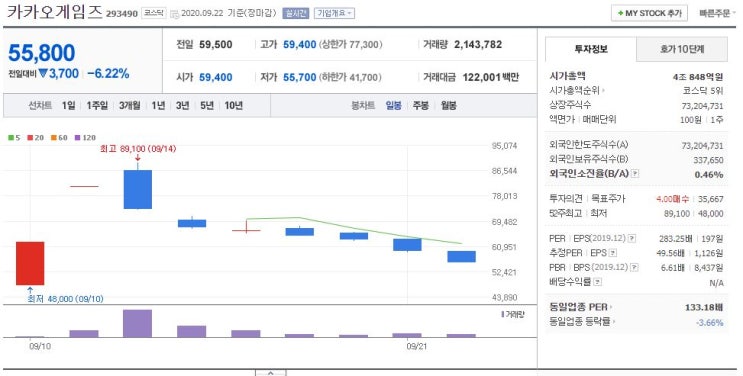Click the tallest purple volume bar
This screenshot has height=376, width=743.
[137, 323]
